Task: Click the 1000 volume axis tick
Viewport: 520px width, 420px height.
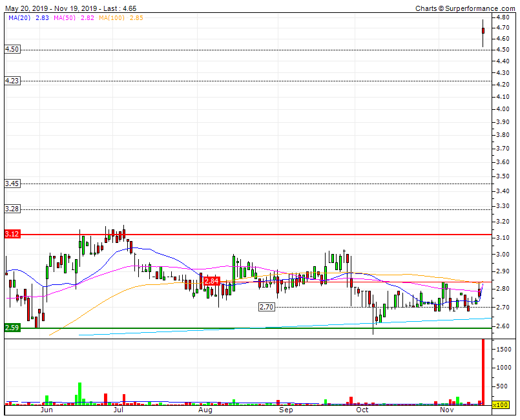Action: tap(503, 367)
